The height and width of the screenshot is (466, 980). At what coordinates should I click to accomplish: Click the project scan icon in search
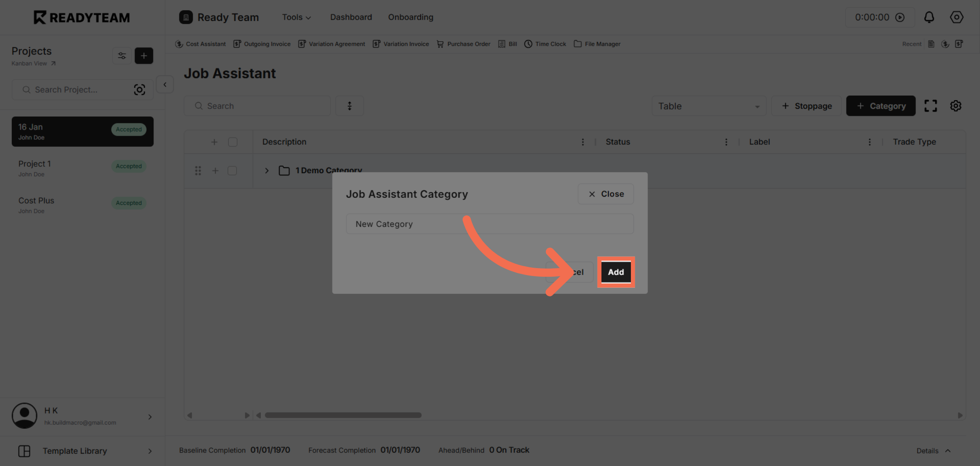pyautogui.click(x=139, y=90)
